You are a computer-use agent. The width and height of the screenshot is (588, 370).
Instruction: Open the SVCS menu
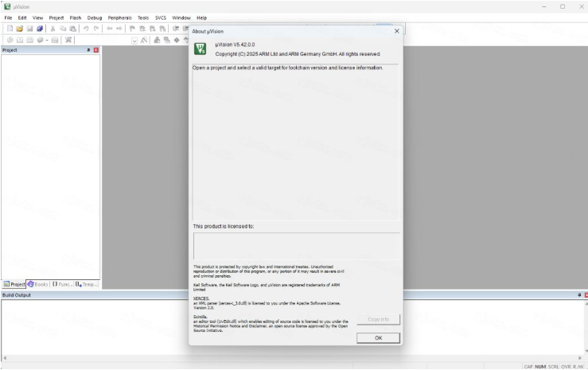161,18
